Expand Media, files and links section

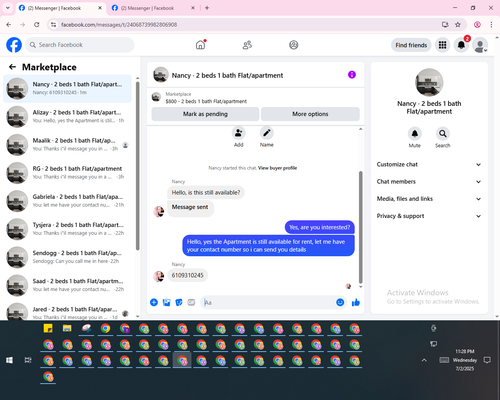coord(429,199)
